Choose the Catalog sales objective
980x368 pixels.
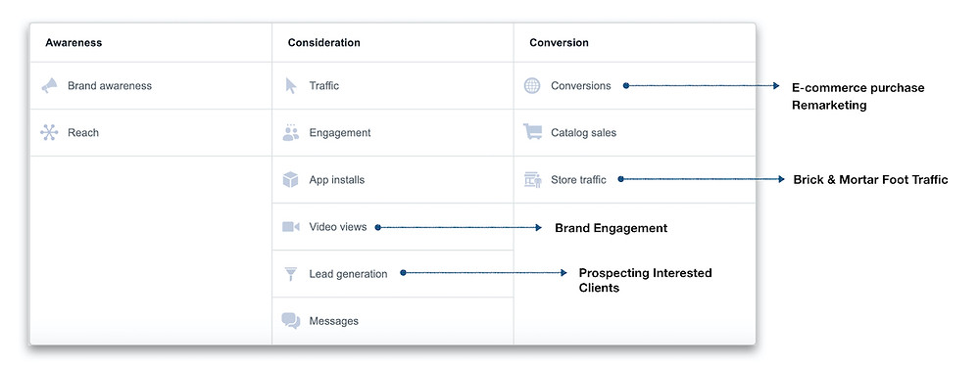(583, 133)
